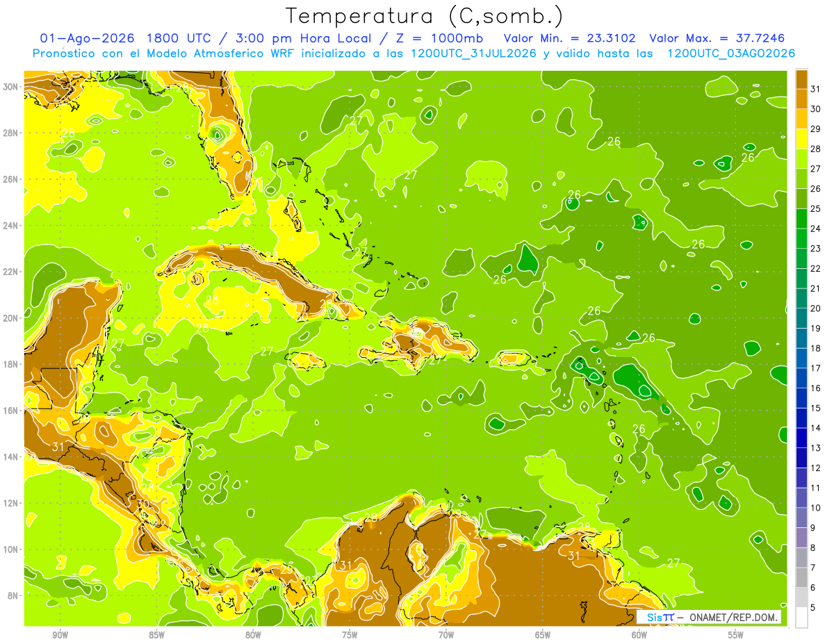Click the '26N' latitude axis label
Screen dimensions: 834x644
[x=10, y=179]
